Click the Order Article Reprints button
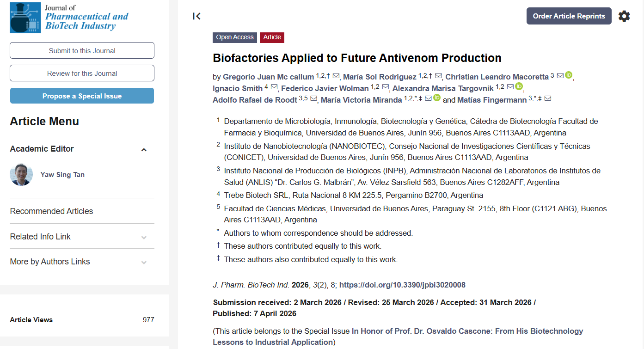 click(569, 16)
